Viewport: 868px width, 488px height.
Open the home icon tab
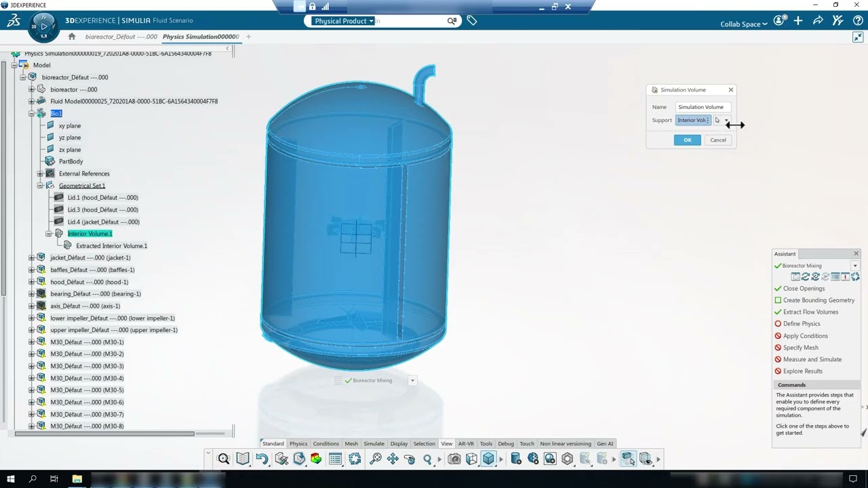pyautogui.click(x=72, y=37)
